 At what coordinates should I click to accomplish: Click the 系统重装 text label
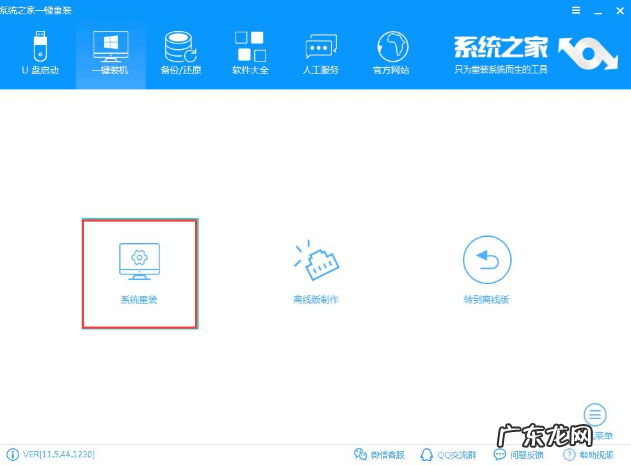point(139,300)
